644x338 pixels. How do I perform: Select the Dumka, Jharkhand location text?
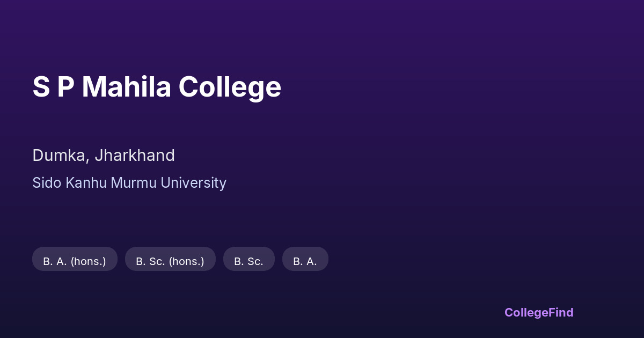pyautogui.click(x=104, y=156)
